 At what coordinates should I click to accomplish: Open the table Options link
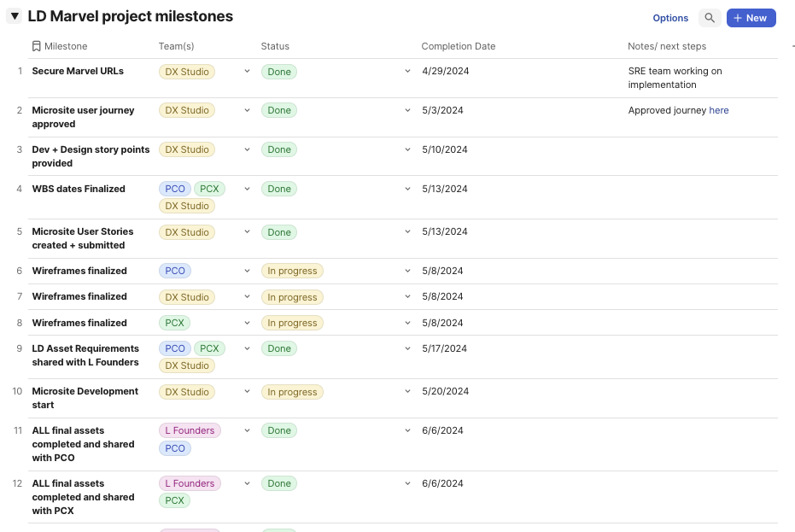pyautogui.click(x=670, y=18)
